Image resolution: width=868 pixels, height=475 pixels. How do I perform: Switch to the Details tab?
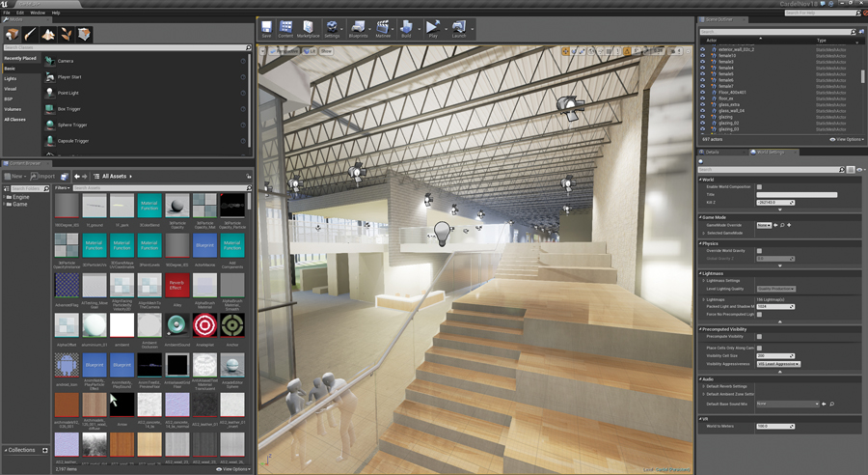(x=713, y=152)
